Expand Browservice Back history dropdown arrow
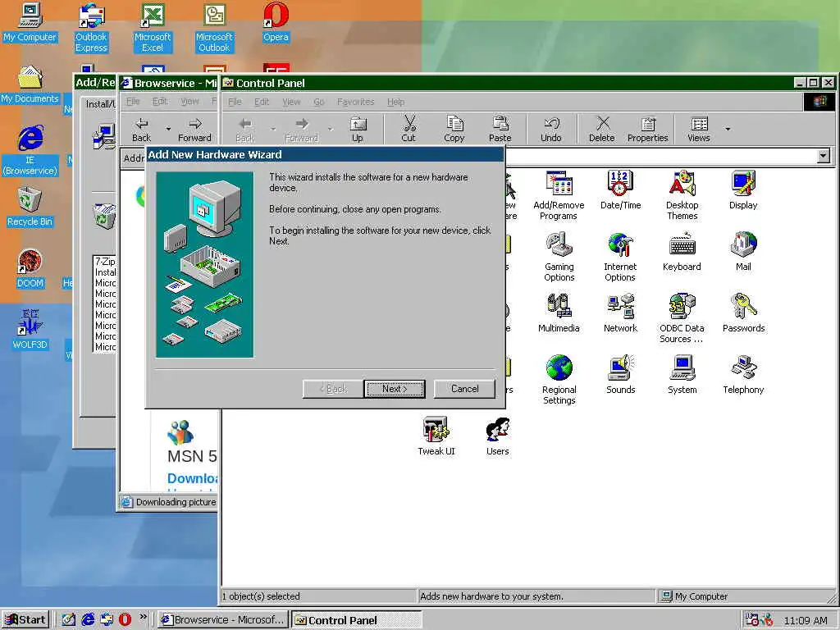This screenshot has height=630, width=840. pyautogui.click(x=168, y=129)
